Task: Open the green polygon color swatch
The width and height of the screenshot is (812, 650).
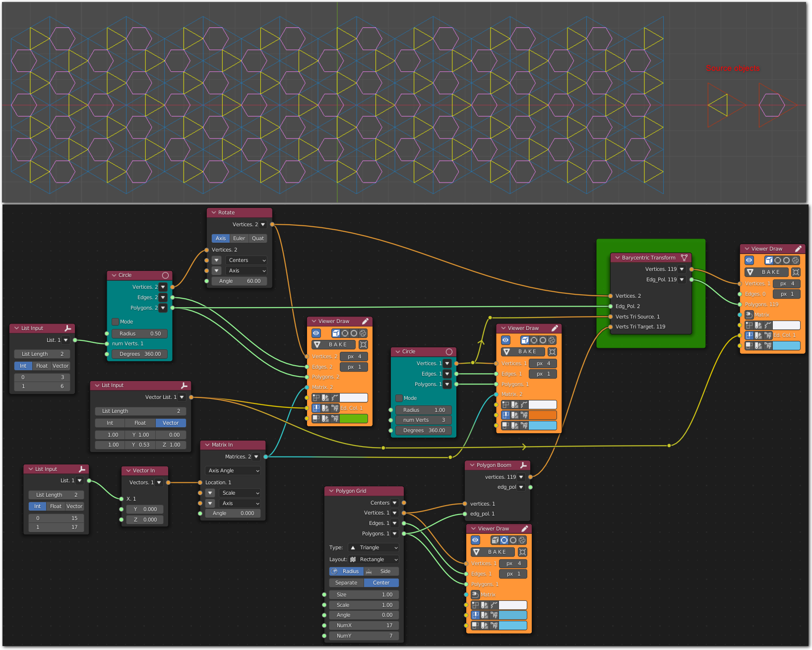Action: 354,418
